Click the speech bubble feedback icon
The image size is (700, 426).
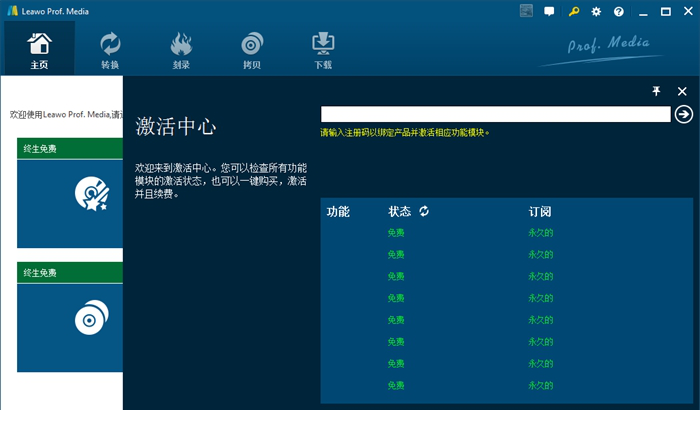(x=549, y=11)
